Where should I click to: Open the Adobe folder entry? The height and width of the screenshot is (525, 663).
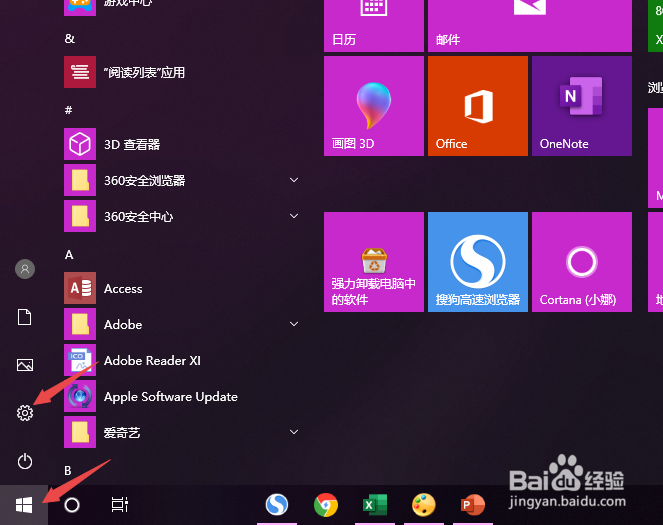click(182, 324)
